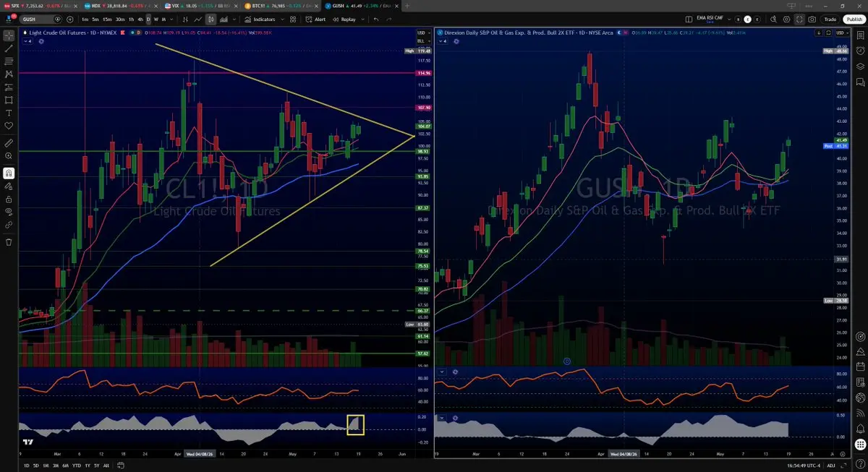Image resolution: width=868 pixels, height=472 pixels.
Task: Open a new tab with plus button
Action: [x=407, y=5]
